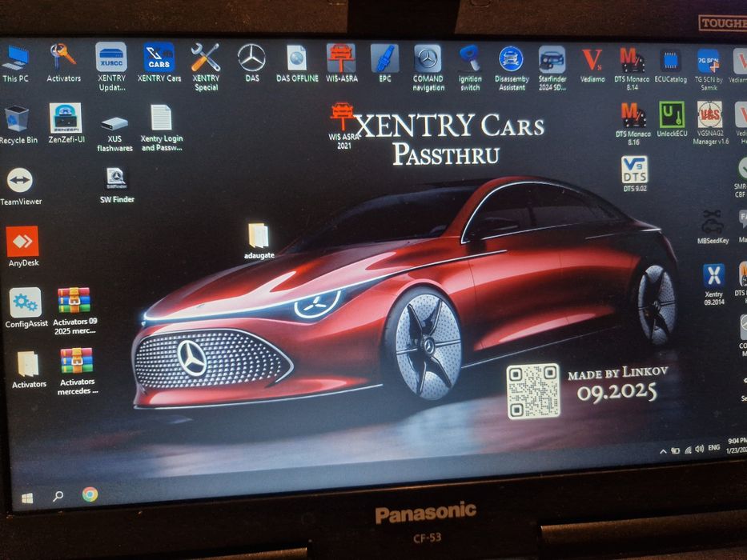Open VGSNAG2 Manager v1.6 icon
The image size is (747, 560).
pyautogui.click(x=710, y=123)
